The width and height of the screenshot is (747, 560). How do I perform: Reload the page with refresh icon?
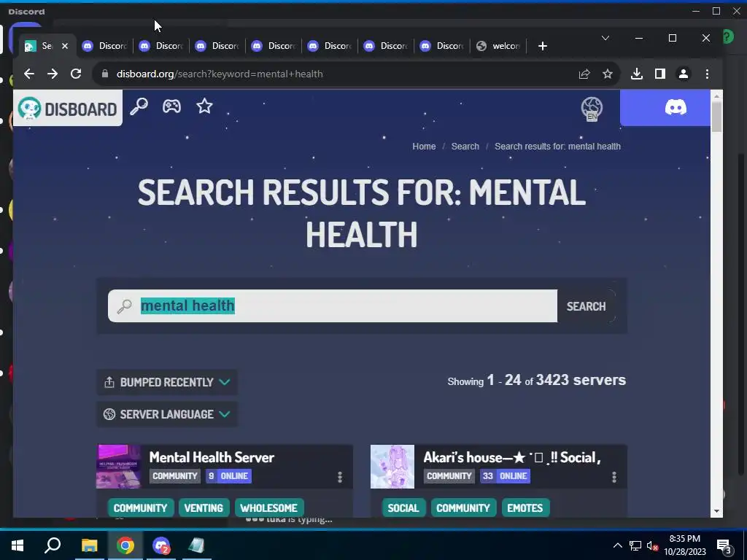(x=76, y=74)
